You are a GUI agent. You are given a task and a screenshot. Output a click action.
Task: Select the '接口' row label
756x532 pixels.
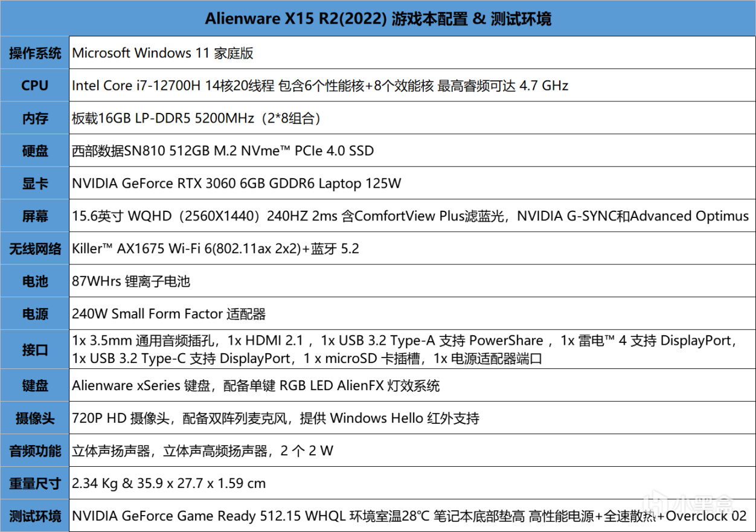click(34, 350)
